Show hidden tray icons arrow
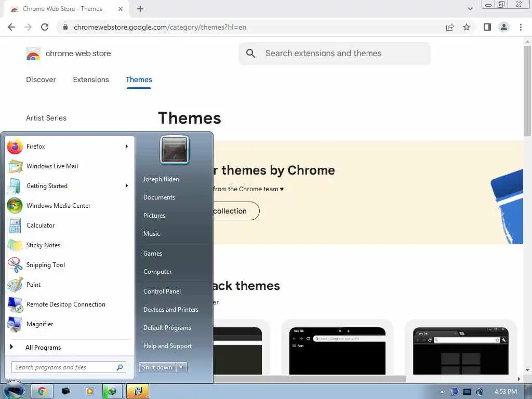The image size is (532, 399). [x=442, y=392]
